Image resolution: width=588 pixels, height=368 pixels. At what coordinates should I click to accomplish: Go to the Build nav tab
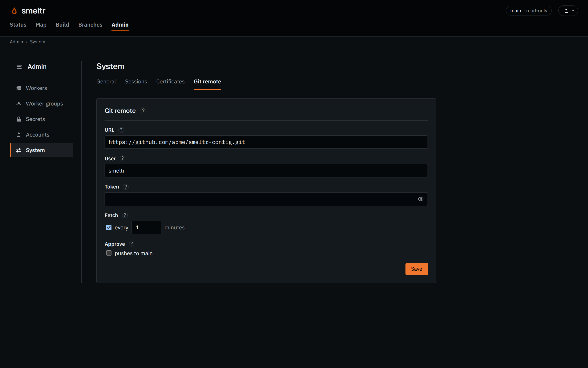tap(62, 25)
